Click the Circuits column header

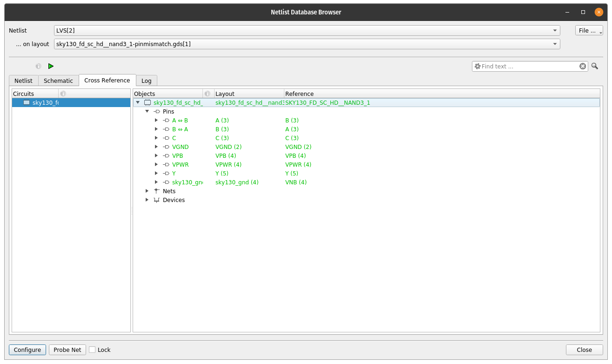(35, 94)
